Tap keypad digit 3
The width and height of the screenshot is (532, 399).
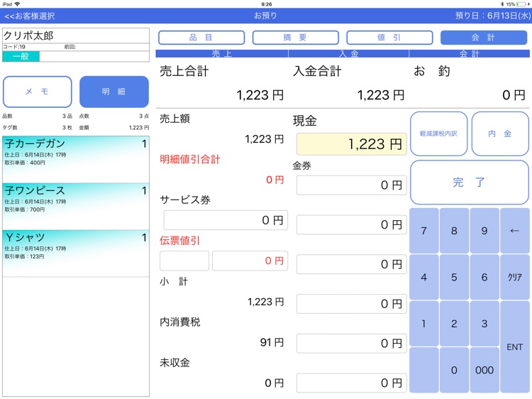pyautogui.click(x=484, y=324)
